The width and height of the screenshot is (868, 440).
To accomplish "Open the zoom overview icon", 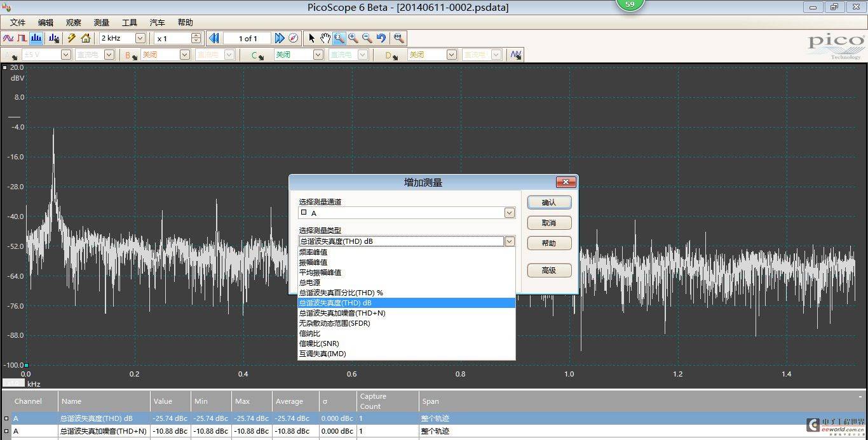I will (x=399, y=38).
